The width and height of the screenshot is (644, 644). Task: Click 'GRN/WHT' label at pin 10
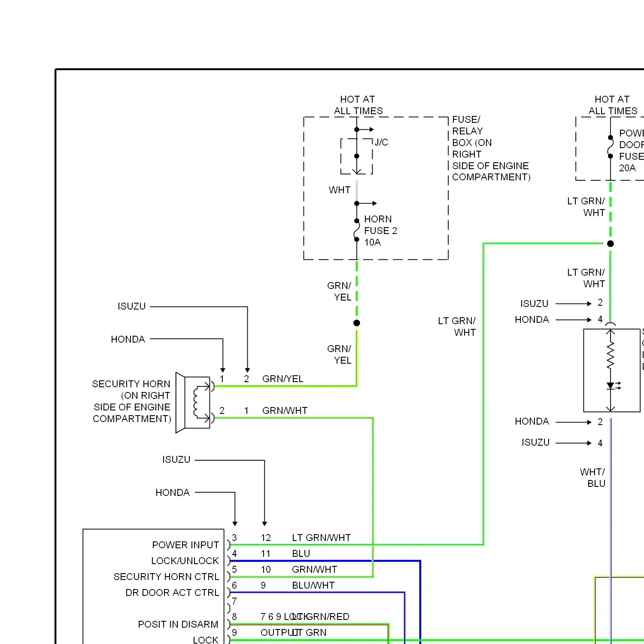pos(314,569)
